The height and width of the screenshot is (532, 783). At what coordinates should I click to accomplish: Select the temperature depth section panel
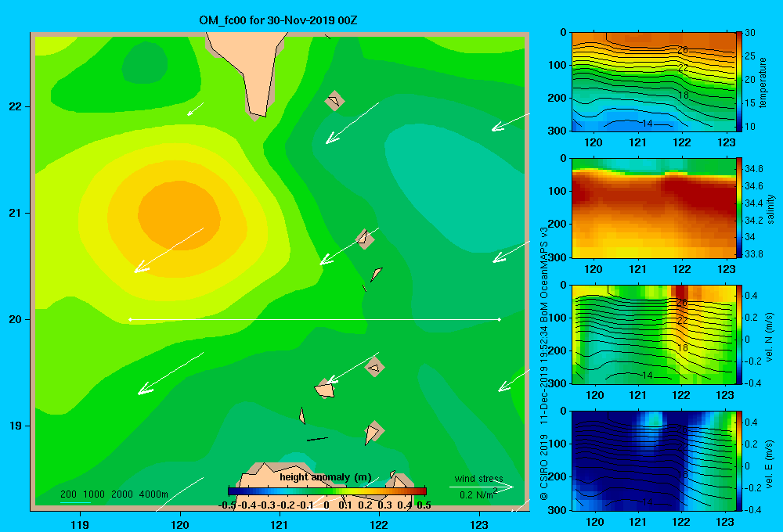pos(653,82)
